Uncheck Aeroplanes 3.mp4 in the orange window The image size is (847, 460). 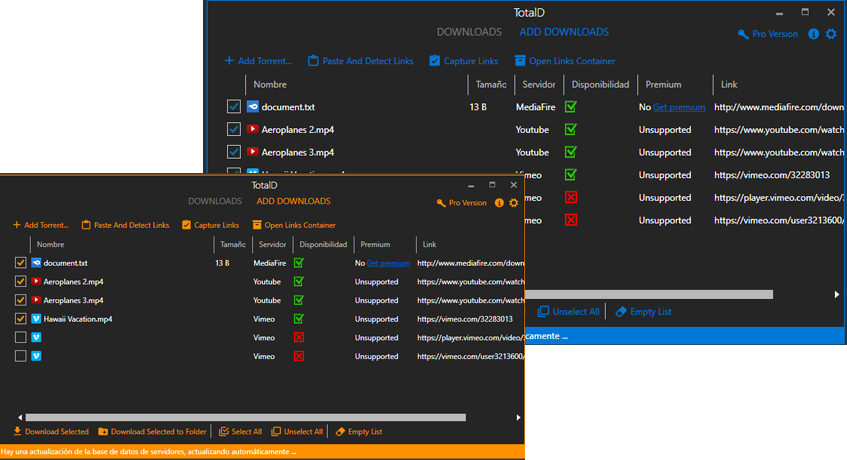tap(21, 300)
